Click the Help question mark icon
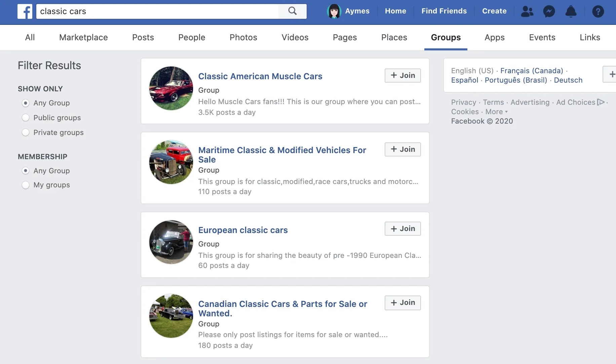Screen dimensions: 616x364 coord(598,11)
